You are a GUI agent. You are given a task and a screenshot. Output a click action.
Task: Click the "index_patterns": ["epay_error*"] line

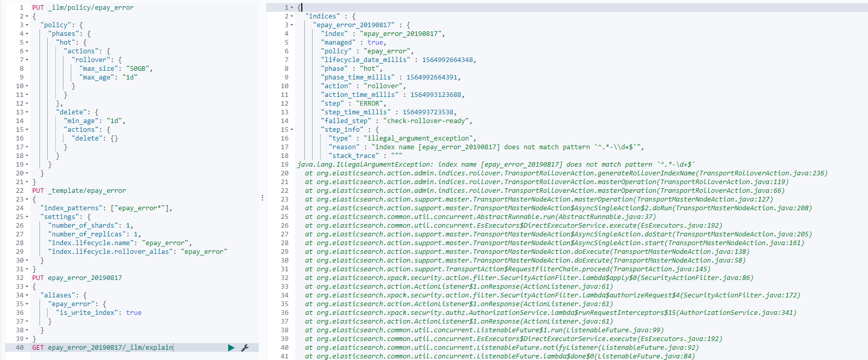[x=107, y=208]
